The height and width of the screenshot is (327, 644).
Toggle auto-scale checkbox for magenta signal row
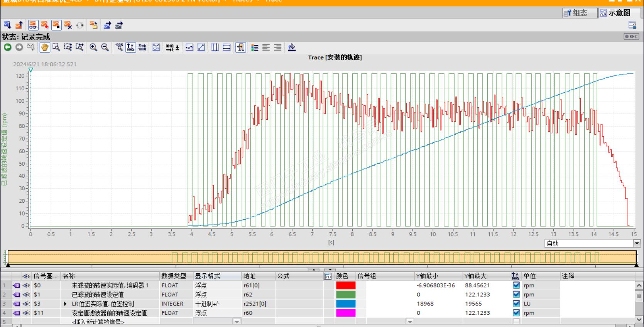click(516, 313)
